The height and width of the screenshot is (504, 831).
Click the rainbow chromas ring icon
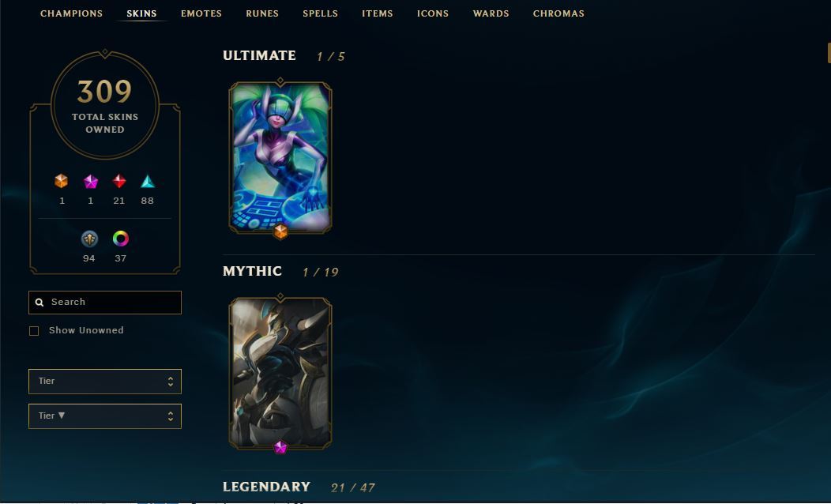pos(121,239)
